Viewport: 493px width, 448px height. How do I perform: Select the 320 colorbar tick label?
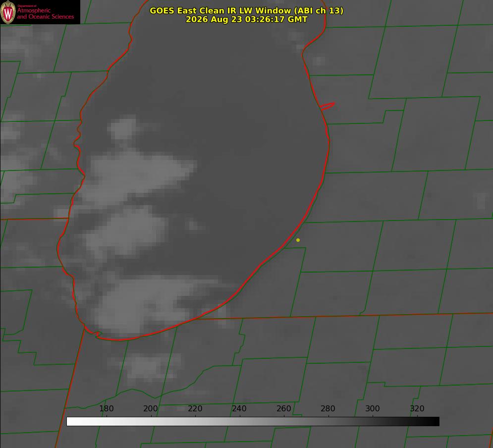[x=417, y=408]
